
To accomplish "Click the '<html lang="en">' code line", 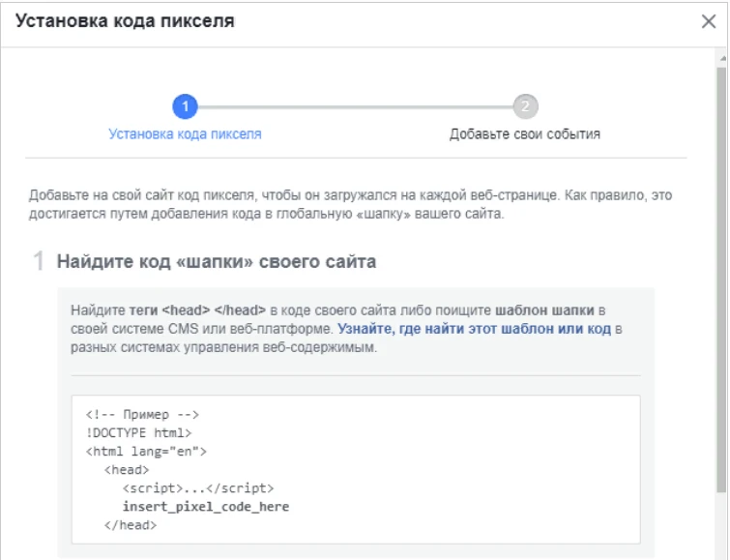I will click(x=146, y=452).
